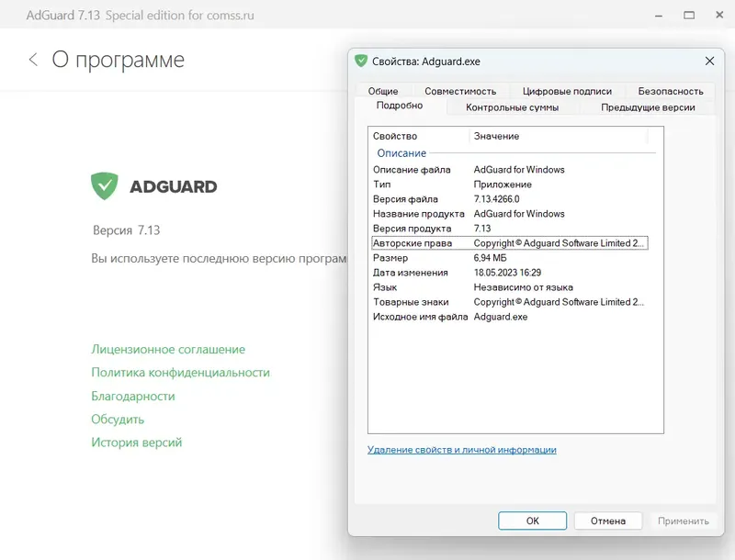Image resolution: width=735 pixels, height=560 pixels.
Task: Switch to the Общие tab
Action: (x=383, y=91)
